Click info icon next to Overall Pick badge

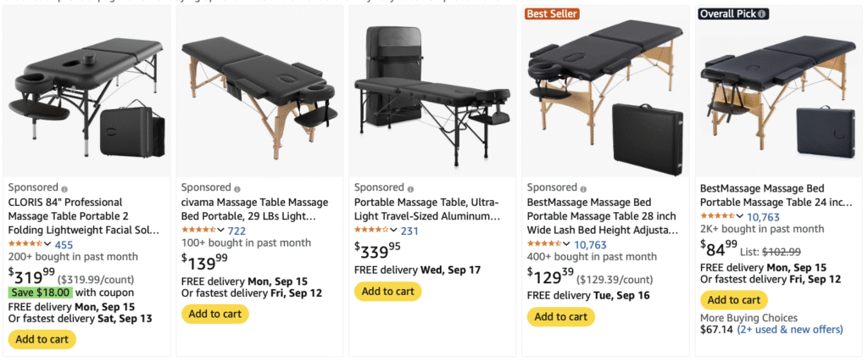click(762, 14)
